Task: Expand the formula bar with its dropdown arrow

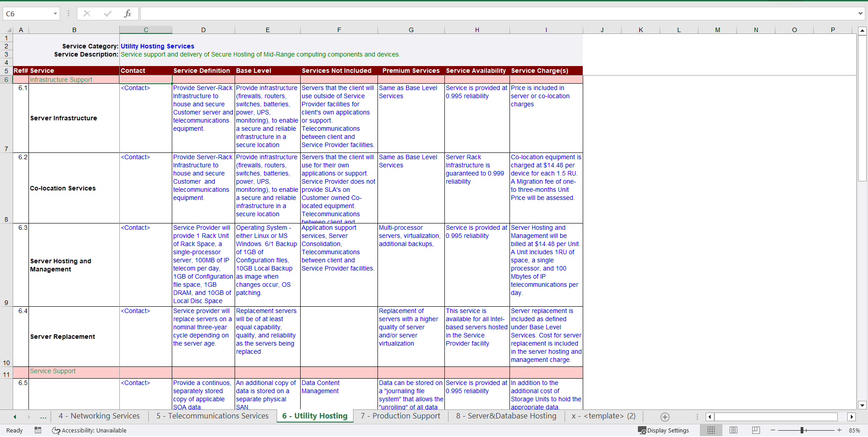Action: (x=861, y=14)
